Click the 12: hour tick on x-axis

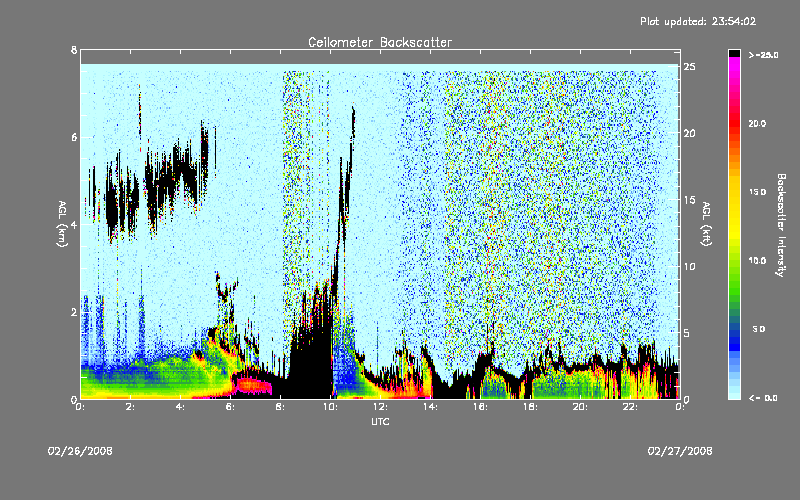[x=380, y=407]
